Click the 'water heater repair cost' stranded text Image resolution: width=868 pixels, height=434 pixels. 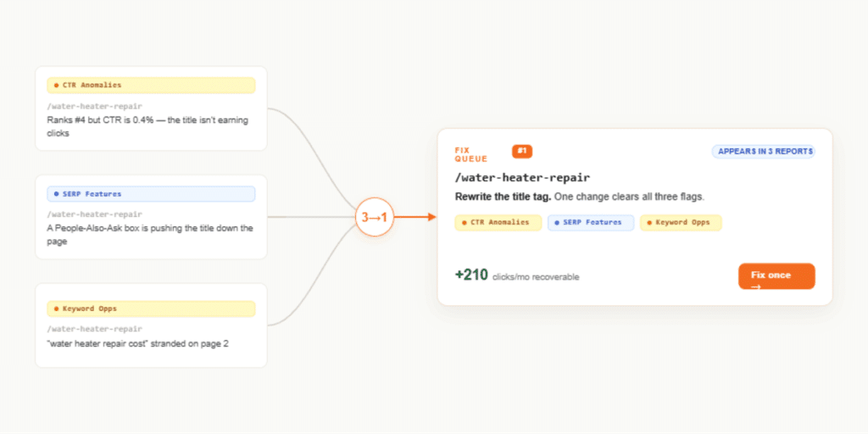tap(138, 344)
